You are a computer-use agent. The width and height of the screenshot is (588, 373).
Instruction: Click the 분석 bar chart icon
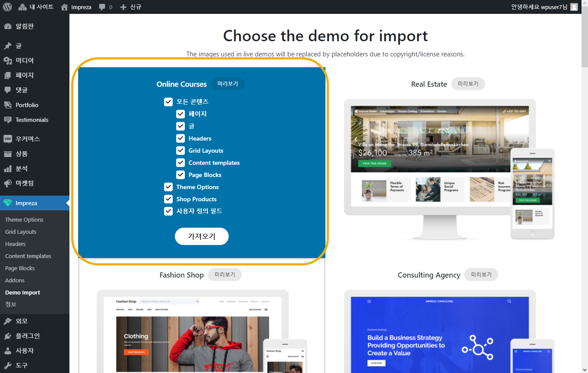coord(8,168)
